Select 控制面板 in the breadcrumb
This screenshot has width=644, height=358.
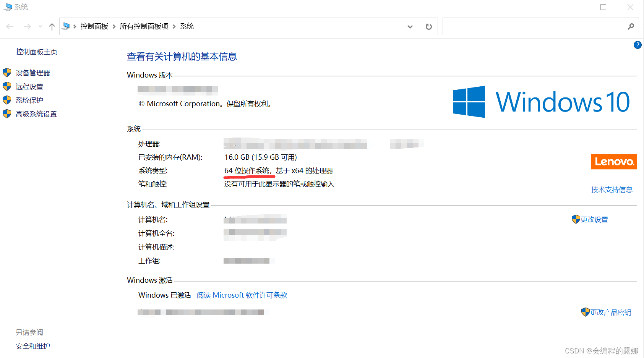(x=94, y=26)
